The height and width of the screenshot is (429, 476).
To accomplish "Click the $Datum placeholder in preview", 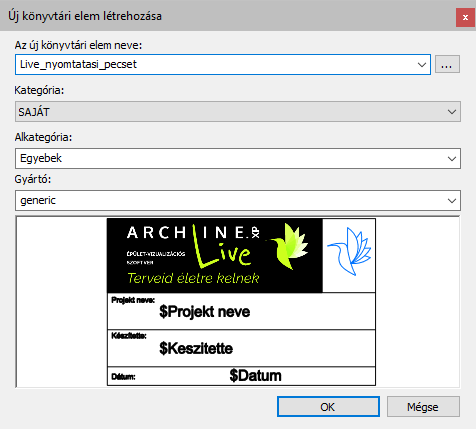I will pyautogui.click(x=255, y=376).
